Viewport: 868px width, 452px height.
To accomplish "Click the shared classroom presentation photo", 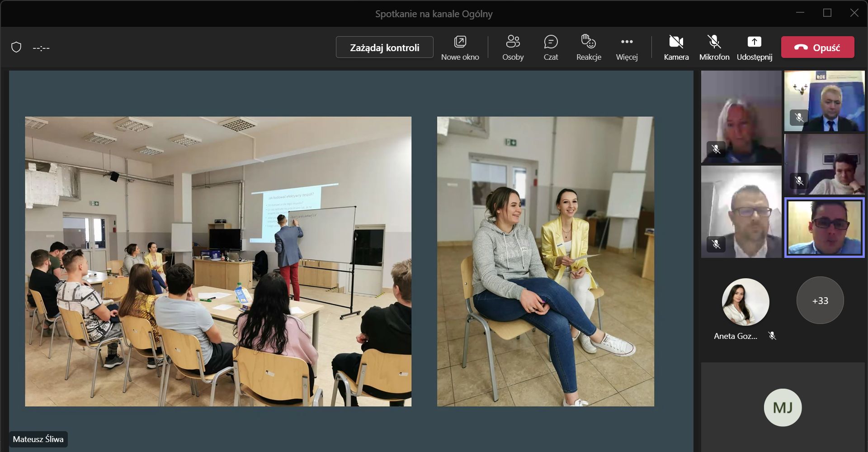I will [x=218, y=262].
